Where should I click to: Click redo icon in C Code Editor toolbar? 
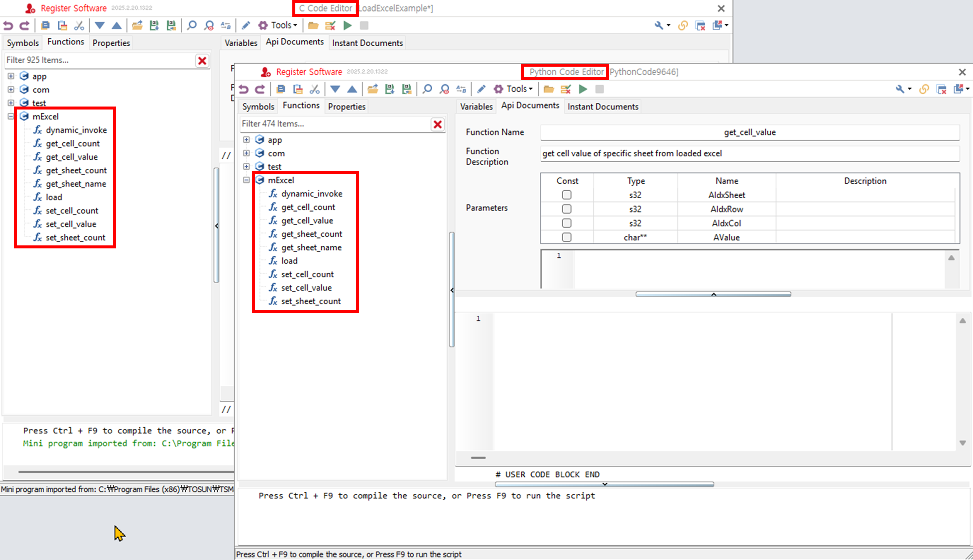24,25
